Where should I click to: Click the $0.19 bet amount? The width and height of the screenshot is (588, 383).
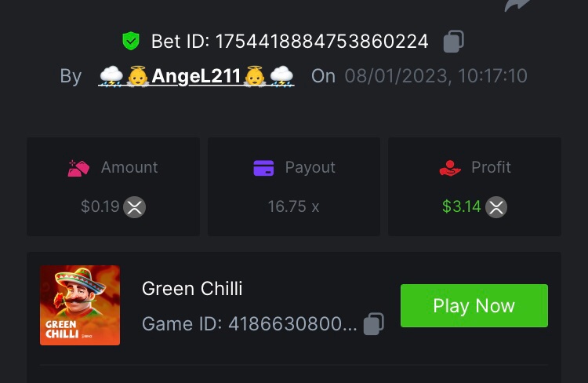pos(100,206)
